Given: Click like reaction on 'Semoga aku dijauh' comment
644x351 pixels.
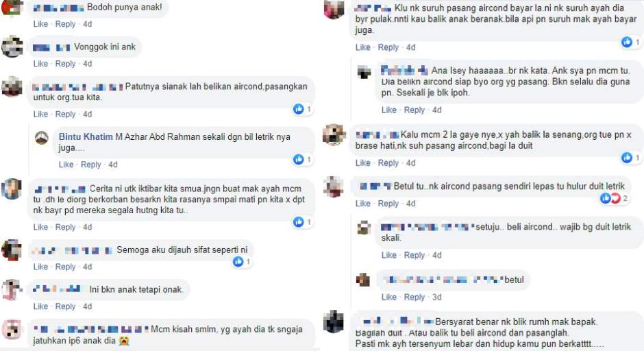Looking at the screenshot, I should (238, 261).
